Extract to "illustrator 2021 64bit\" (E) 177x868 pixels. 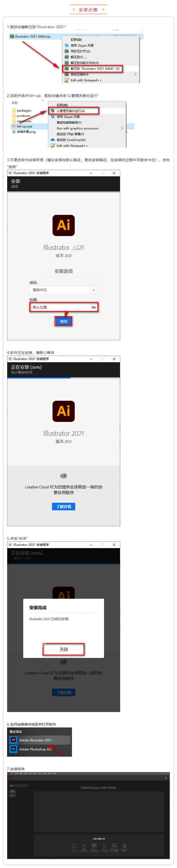pyautogui.click(x=93, y=69)
